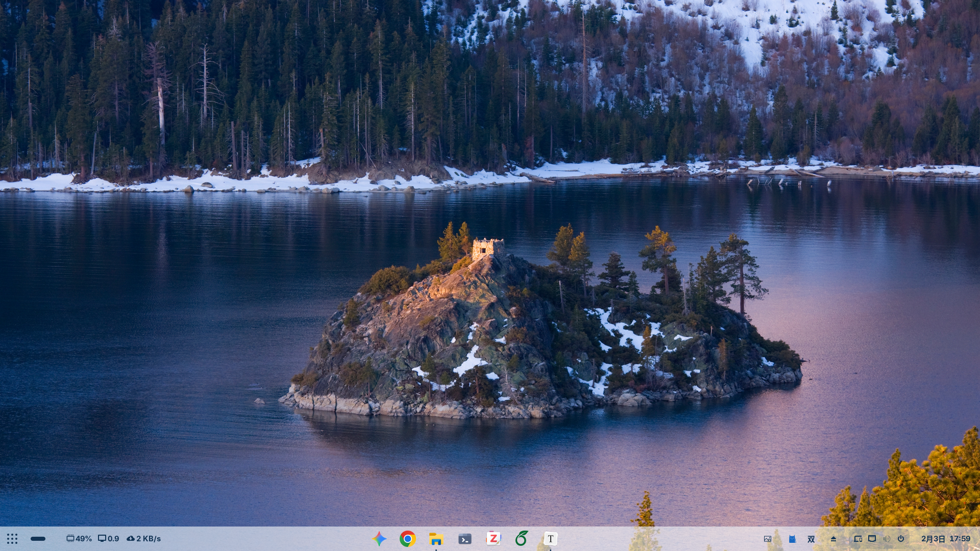Launch the green leaf app icon
Image resolution: width=980 pixels, height=551 pixels.
(522, 539)
